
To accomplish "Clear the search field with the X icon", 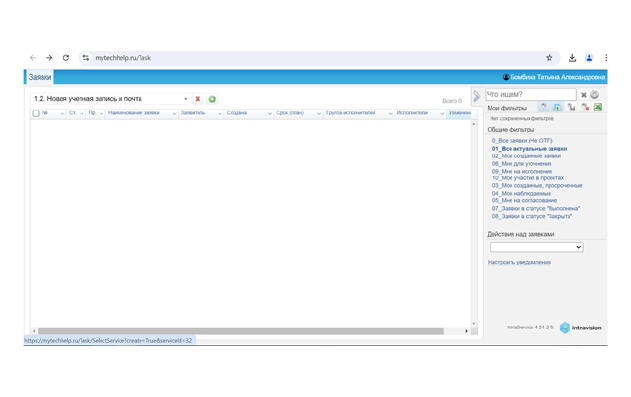I will coord(584,95).
